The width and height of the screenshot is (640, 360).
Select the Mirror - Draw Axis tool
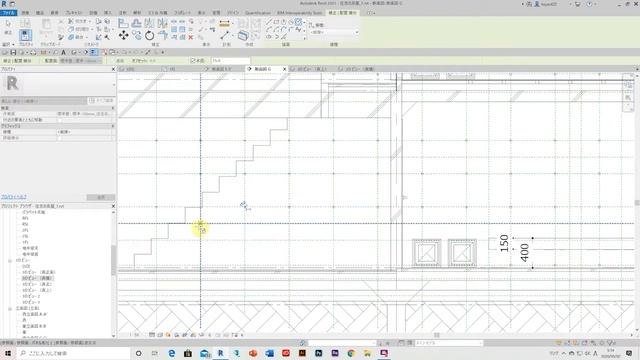point(162,23)
